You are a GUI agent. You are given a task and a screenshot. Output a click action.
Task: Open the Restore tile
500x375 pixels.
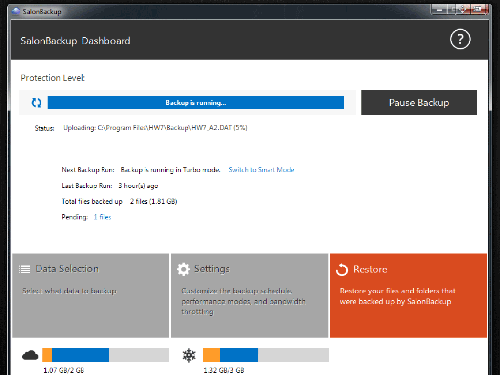coord(408,295)
